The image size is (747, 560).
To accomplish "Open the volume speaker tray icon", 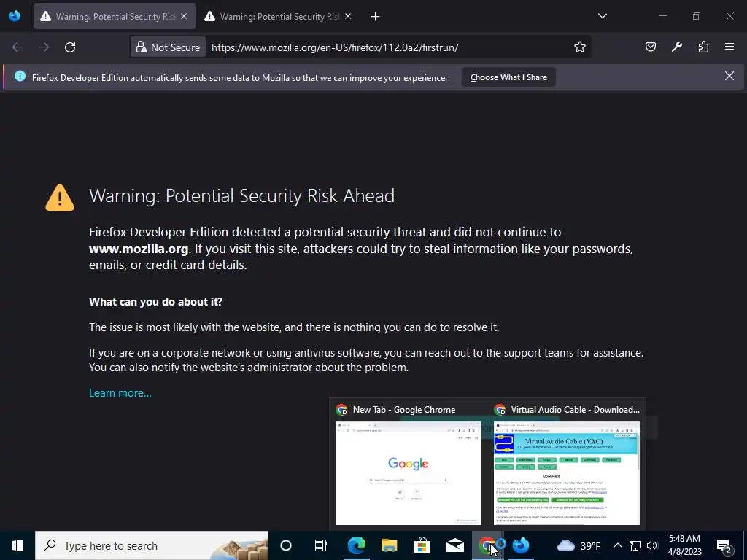I will tap(652, 545).
